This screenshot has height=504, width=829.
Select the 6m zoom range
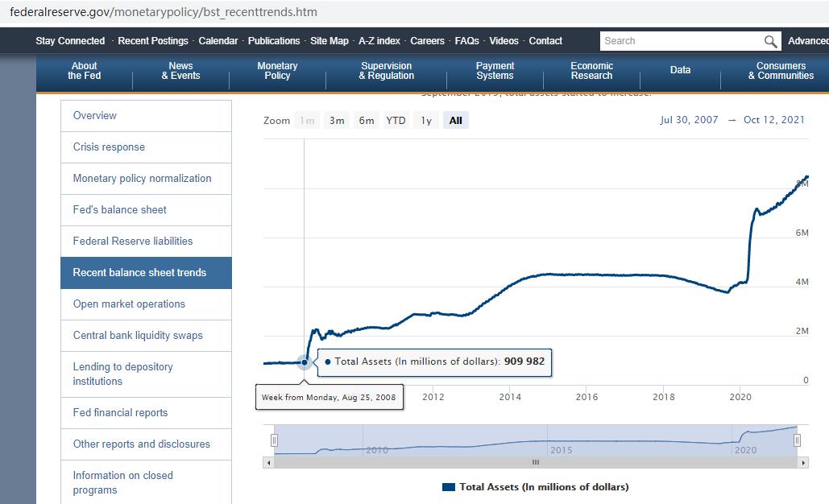click(367, 121)
